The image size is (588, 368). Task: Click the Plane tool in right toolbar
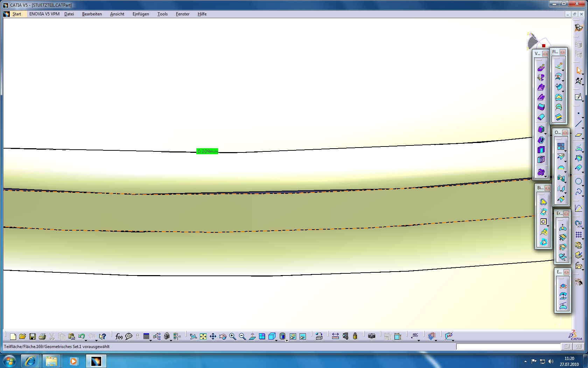579,135
